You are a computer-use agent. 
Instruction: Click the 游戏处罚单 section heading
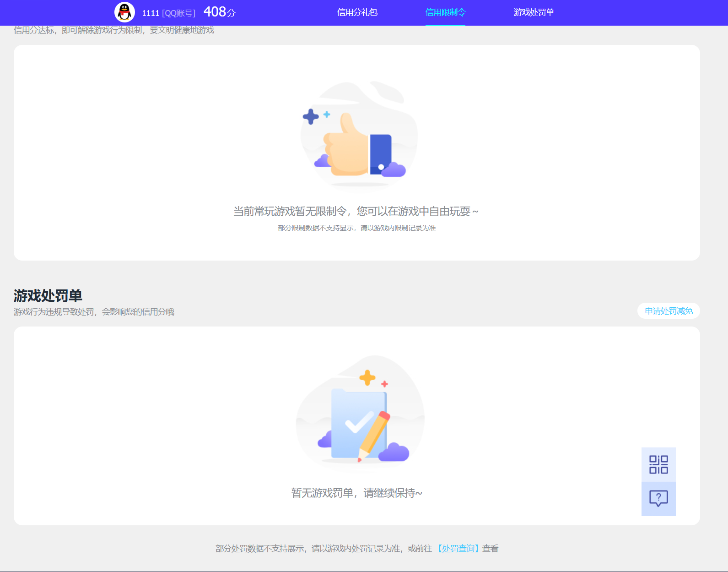click(48, 296)
